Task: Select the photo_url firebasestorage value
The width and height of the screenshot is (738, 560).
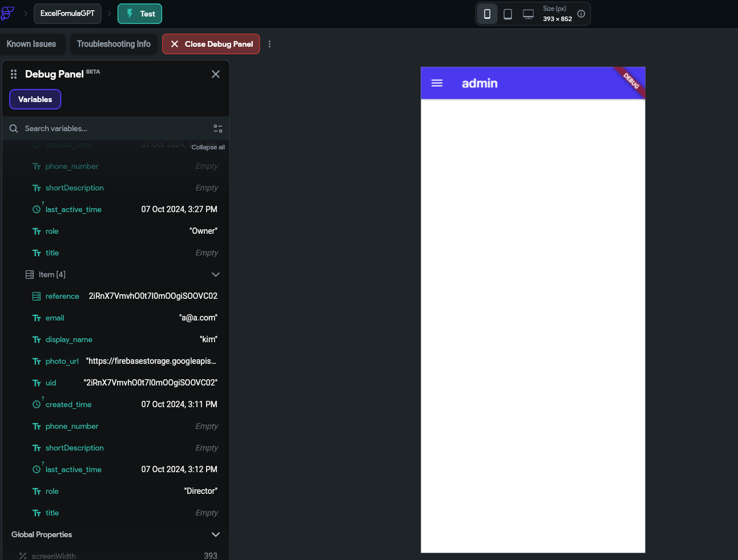Action: coord(151,361)
